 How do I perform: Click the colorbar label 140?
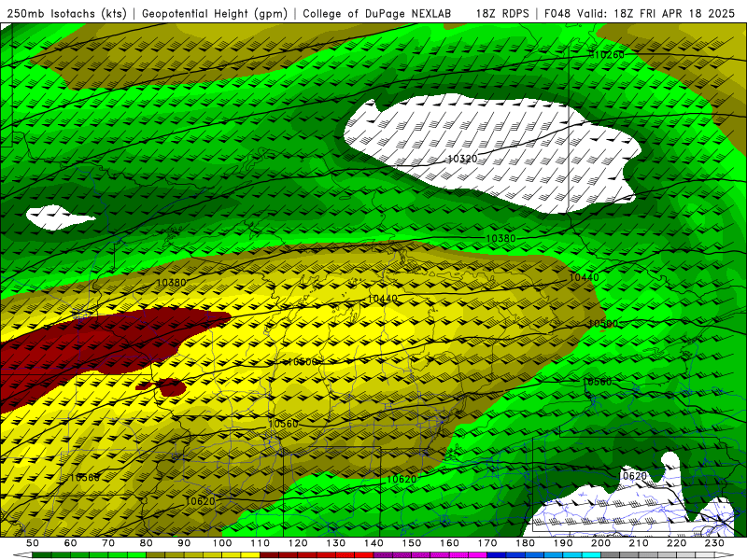374,543
